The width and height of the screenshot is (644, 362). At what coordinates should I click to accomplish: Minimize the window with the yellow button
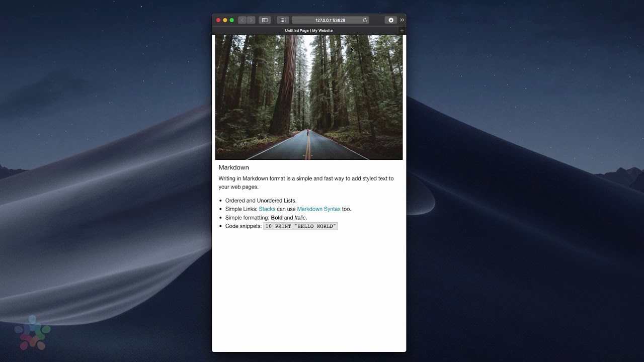pyautogui.click(x=225, y=20)
